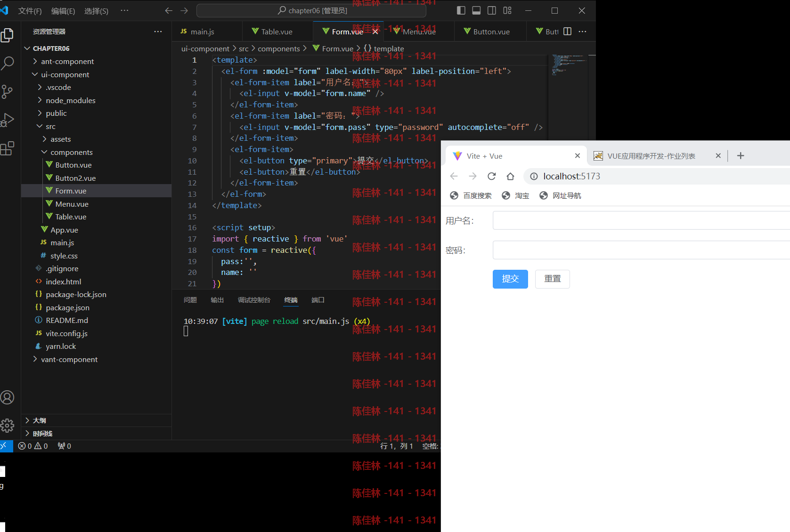Click the 提交 button in the browser

[510, 279]
